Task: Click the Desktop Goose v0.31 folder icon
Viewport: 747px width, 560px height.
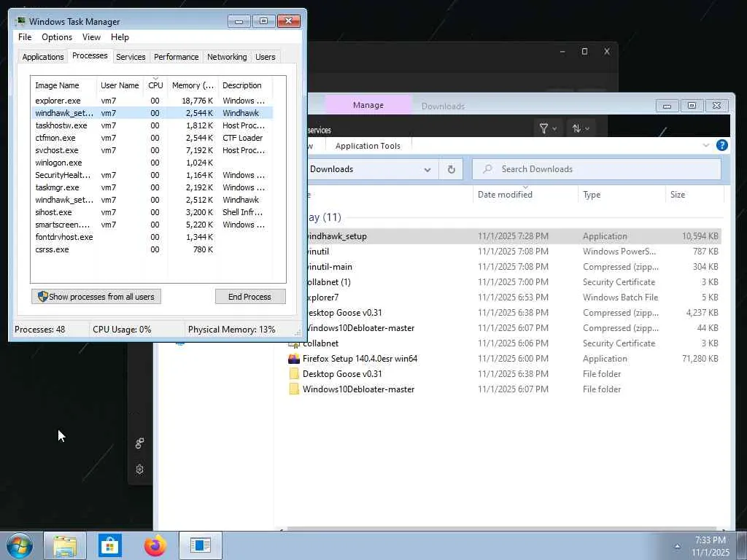Action: point(294,374)
